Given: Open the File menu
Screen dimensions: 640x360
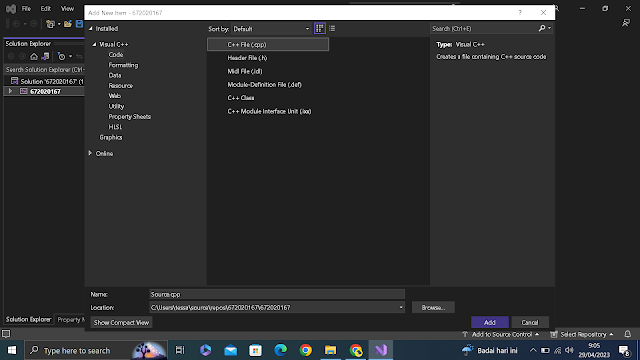Looking at the screenshot, I should (26, 9).
